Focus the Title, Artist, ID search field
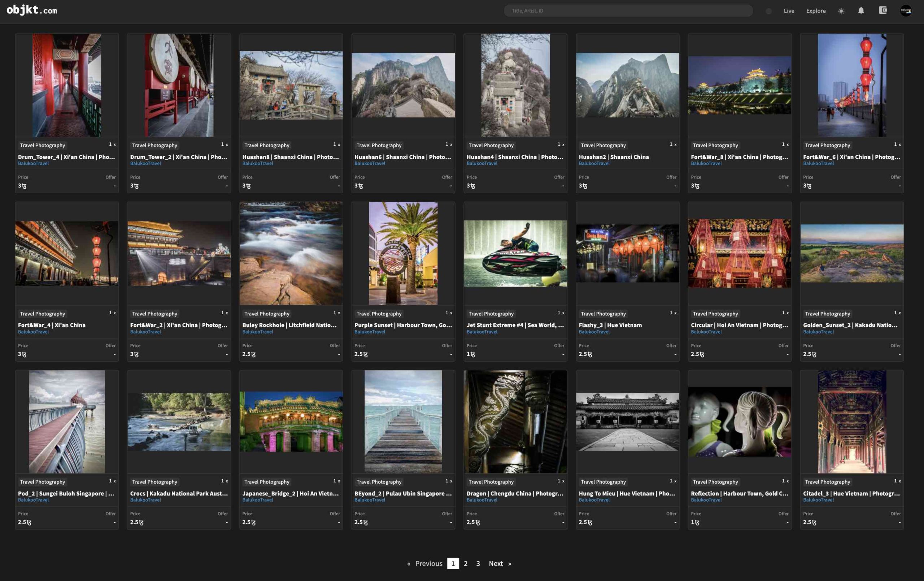The width and height of the screenshot is (924, 581). tap(628, 11)
